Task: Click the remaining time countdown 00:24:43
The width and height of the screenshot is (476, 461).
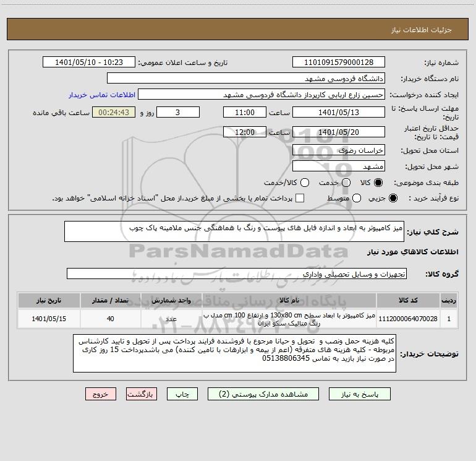Action: coord(114,112)
